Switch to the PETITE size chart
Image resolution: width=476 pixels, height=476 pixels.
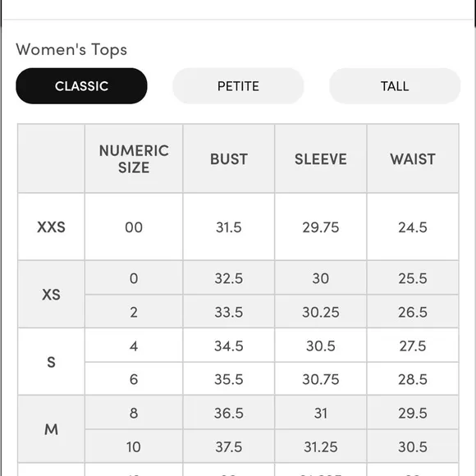coord(238,86)
